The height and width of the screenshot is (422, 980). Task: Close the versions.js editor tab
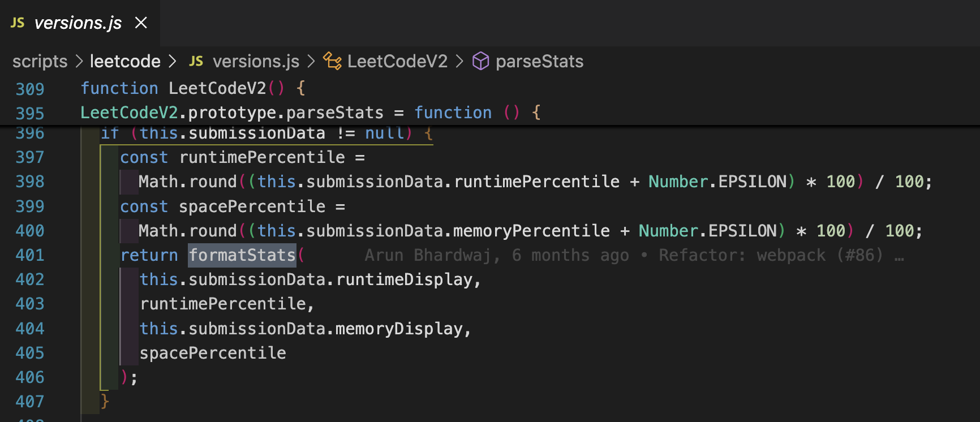click(x=141, y=23)
